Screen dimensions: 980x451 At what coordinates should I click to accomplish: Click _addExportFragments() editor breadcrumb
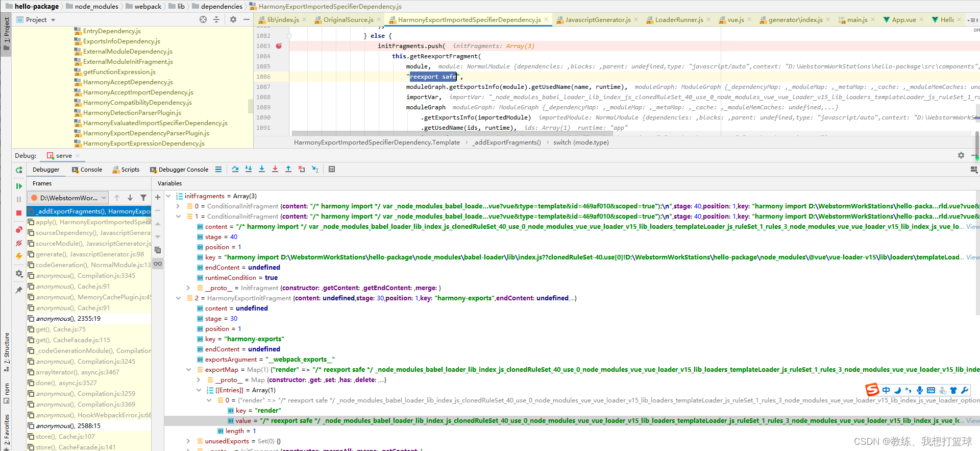point(506,143)
